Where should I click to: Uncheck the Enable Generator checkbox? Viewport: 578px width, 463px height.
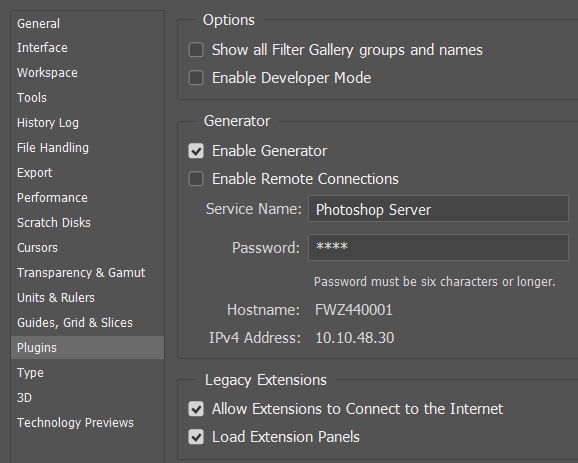(x=196, y=151)
